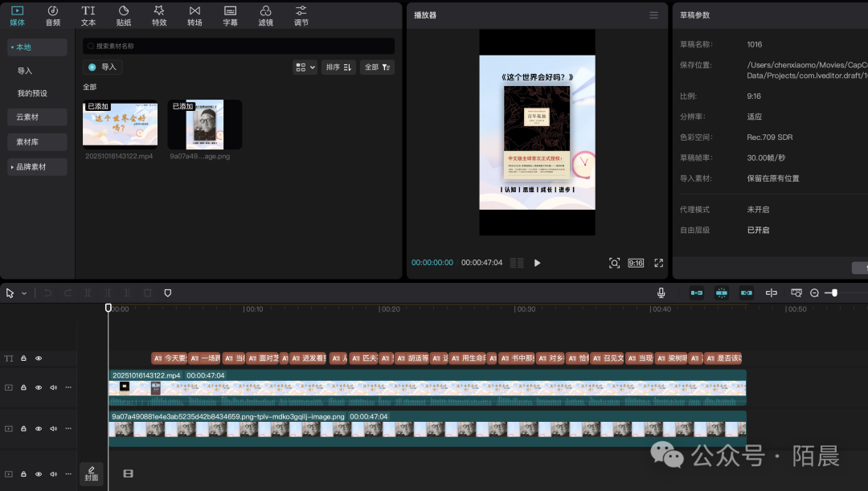This screenshot has width=868, height=491.
Task: Open the 贴纸 (stickers) panel
Action: (124, 15)
